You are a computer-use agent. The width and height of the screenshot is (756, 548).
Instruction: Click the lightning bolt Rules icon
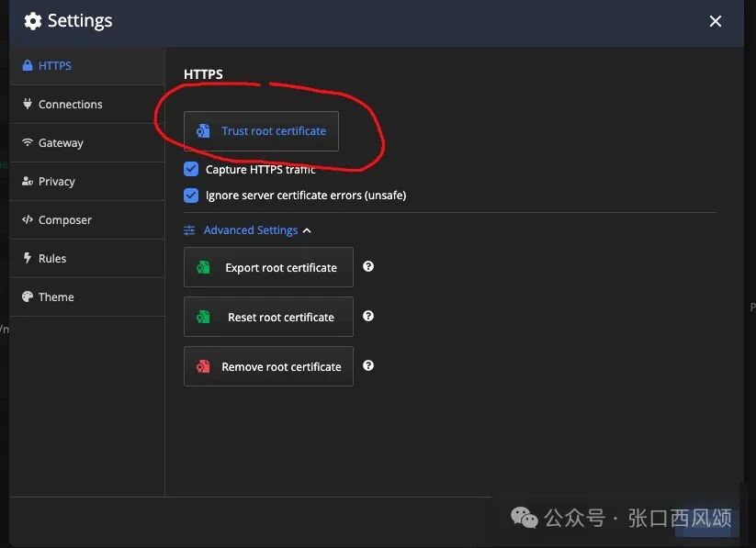[x=28, y=259]
